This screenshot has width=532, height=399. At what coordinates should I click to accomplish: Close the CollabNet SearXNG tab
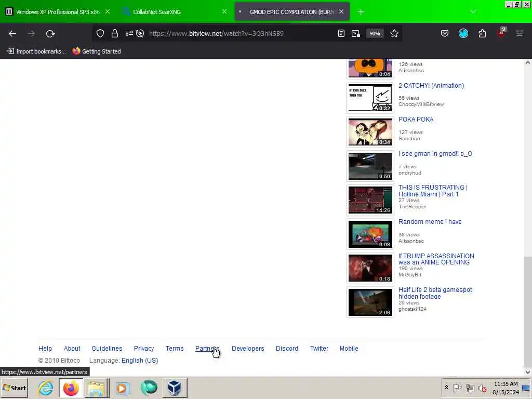click(x=224, y=11)
